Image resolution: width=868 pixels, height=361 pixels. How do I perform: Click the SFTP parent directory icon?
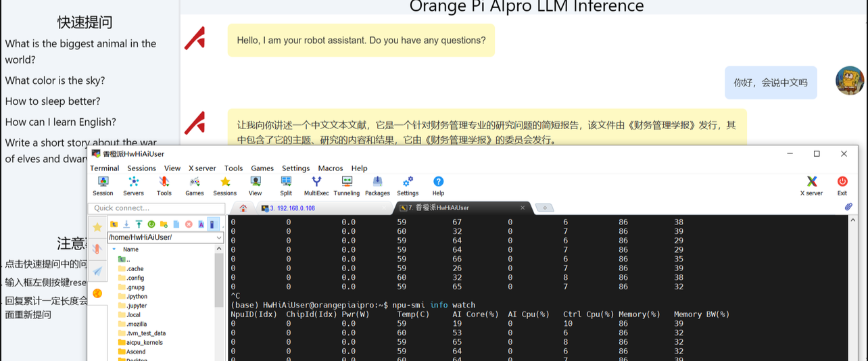tap(114, 224)
